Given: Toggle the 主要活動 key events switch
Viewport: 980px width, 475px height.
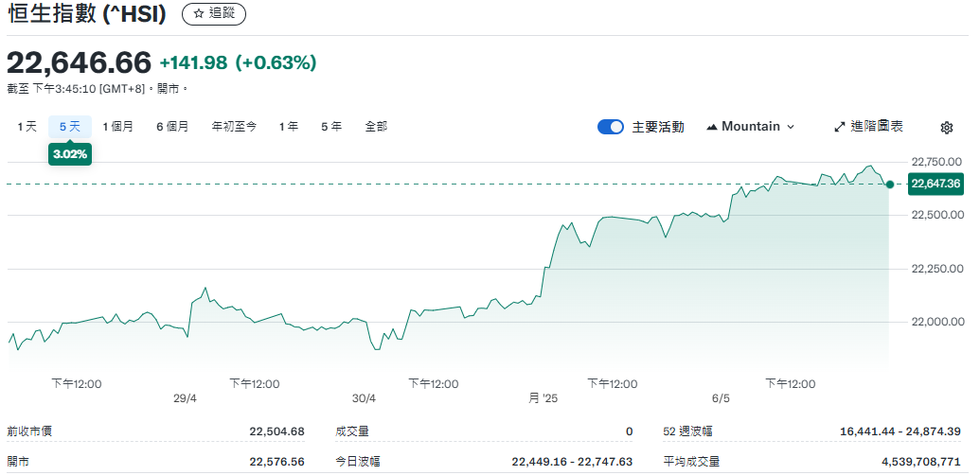Looking at the screenshot, I should click(611, 127).
